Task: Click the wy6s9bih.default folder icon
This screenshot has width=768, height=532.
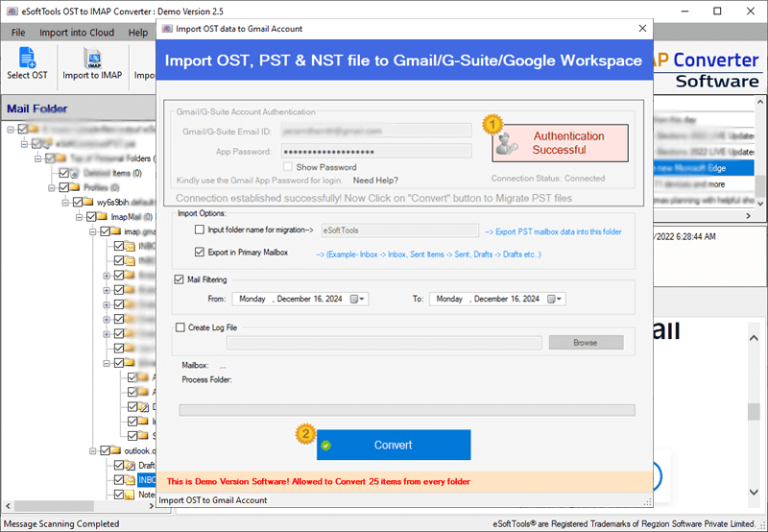Action: click(x=88, y=202)
